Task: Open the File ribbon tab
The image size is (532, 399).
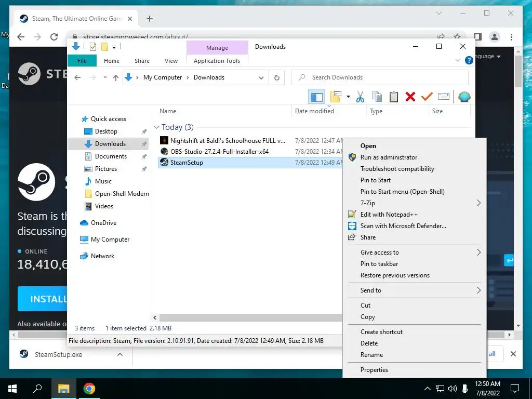Action: click(82, 61)
